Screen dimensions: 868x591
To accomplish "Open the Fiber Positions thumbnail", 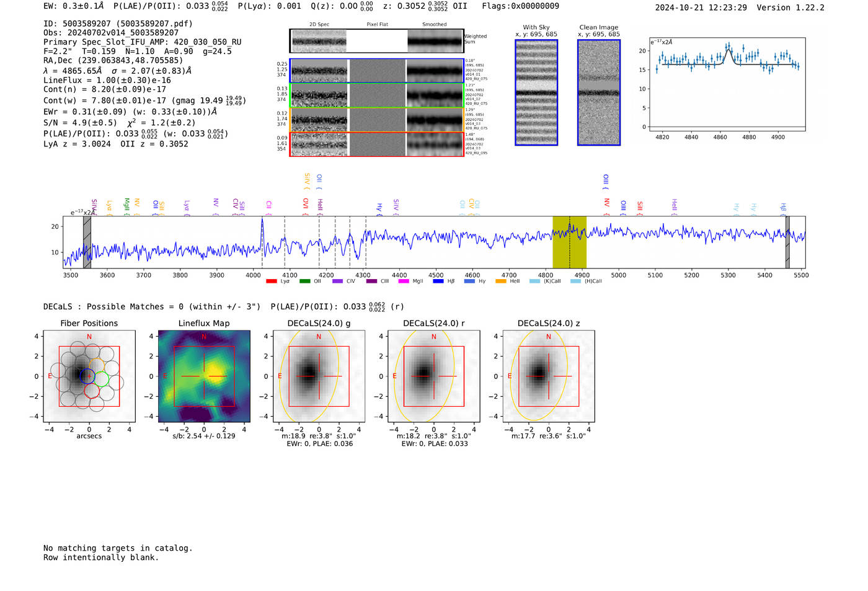I will (x=89, y=376).
